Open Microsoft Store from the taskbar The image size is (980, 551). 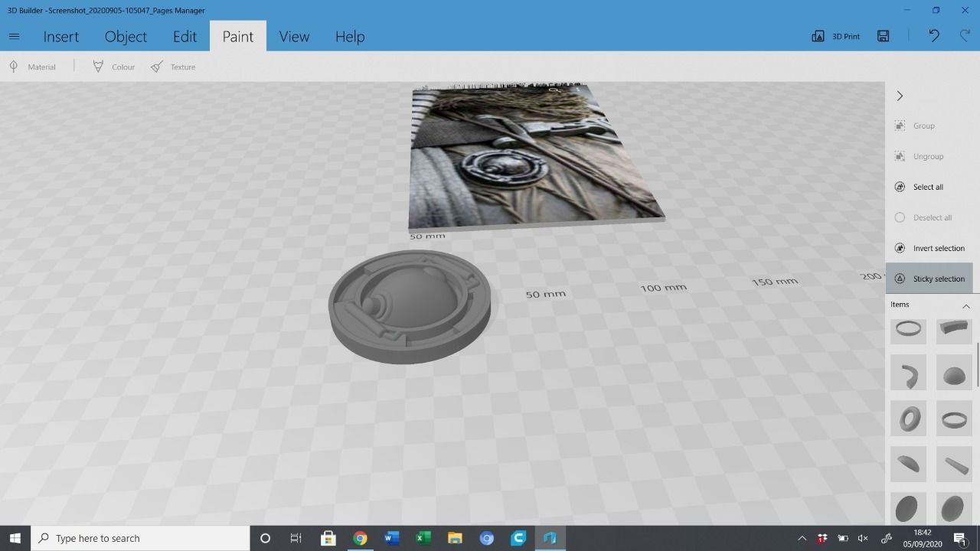coord(328,538)
